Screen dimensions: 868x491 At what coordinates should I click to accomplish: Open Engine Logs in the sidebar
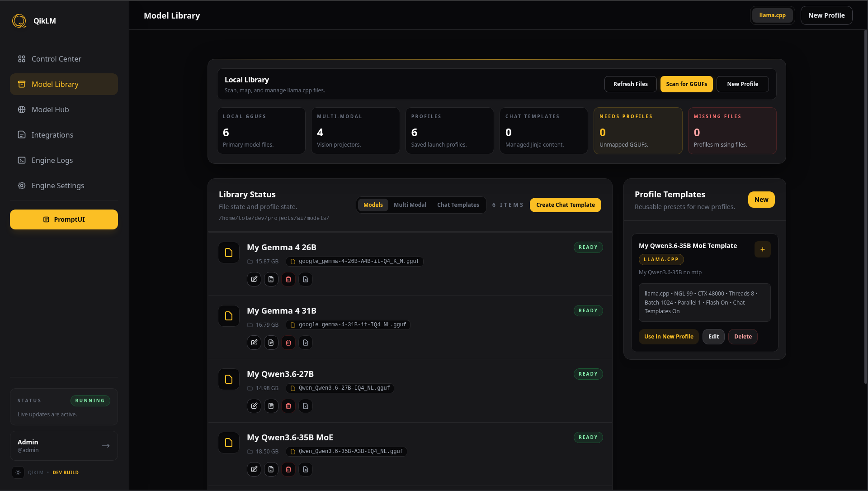tap(64, 160)
